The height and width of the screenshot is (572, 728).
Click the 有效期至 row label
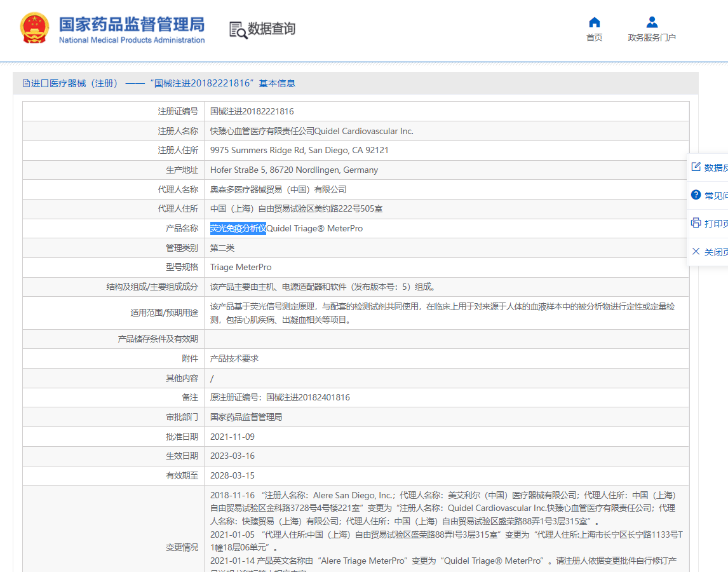coord(182,476)
